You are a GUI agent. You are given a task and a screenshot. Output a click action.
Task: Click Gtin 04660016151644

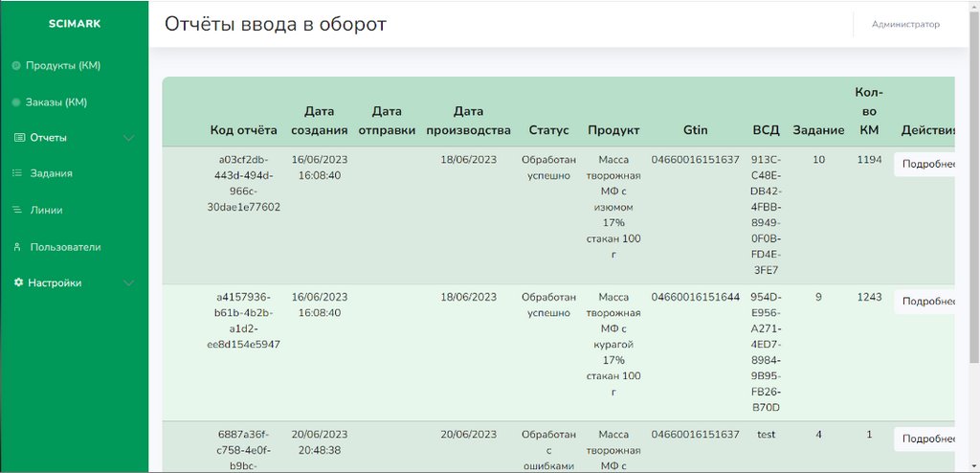coord(695,297)
